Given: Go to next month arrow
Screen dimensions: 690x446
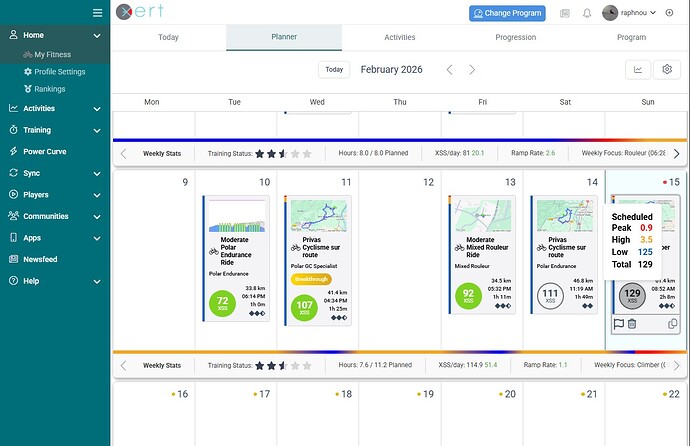Looking at the screenshot, I should coord(472,69).
